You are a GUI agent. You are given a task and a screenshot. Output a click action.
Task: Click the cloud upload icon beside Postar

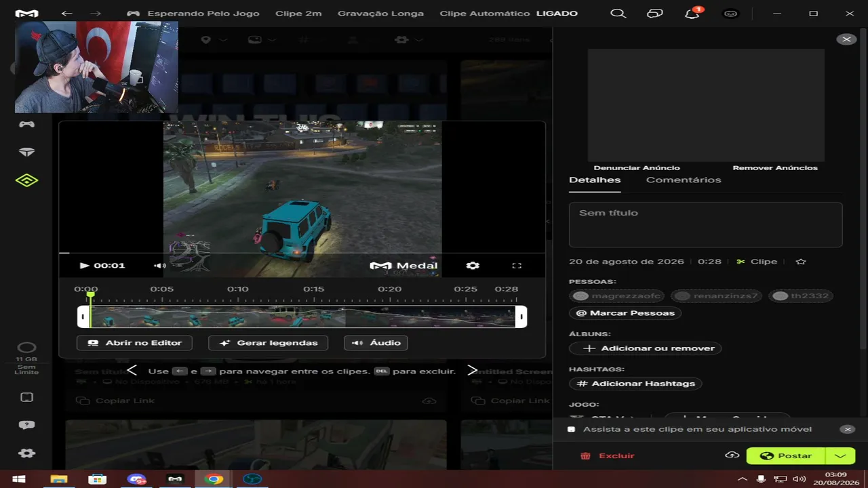tap(732, 455)
